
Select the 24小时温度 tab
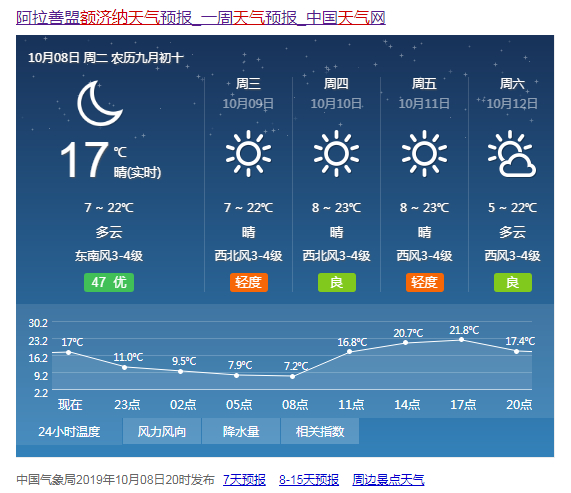point(69,431)
